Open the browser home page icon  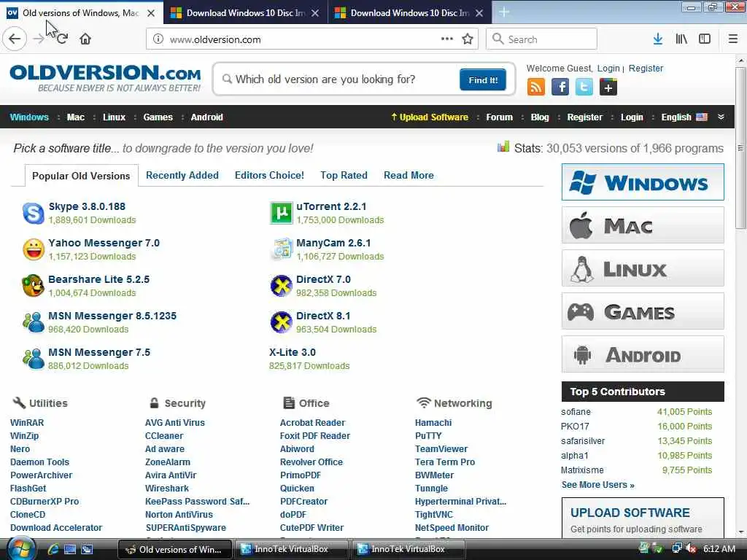[x=85, y=39]
